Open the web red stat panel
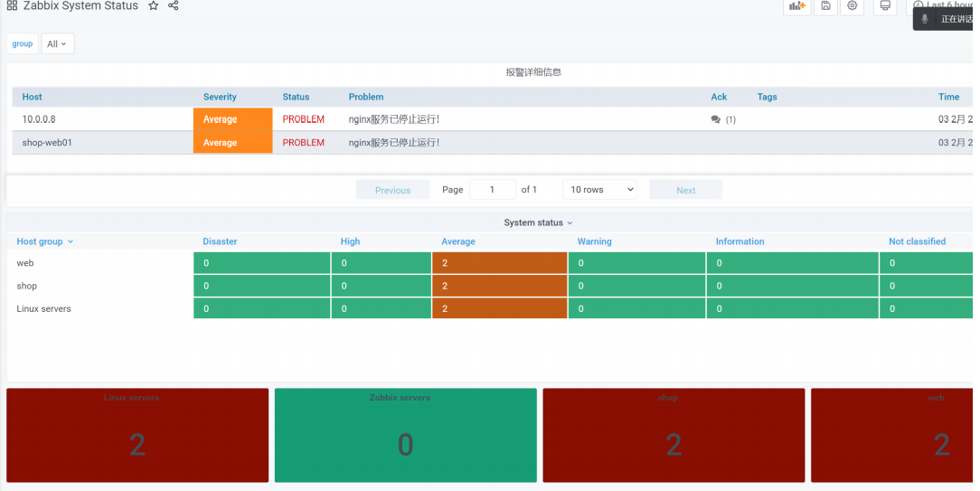 pyautogui.click(x=892, y=435)
